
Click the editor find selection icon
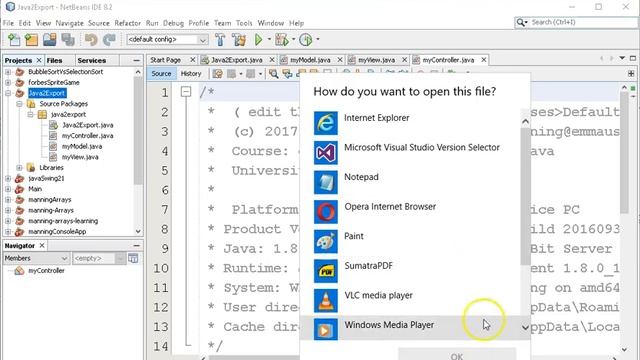273,73
